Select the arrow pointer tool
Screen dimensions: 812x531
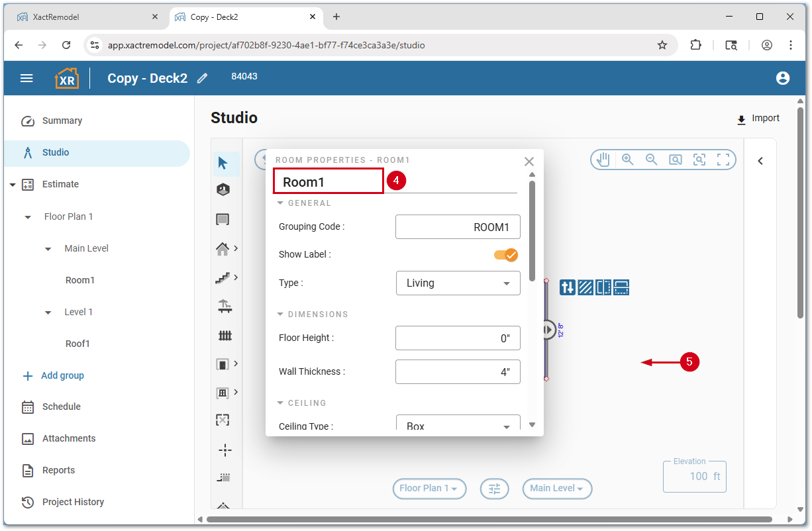point(223,163)
